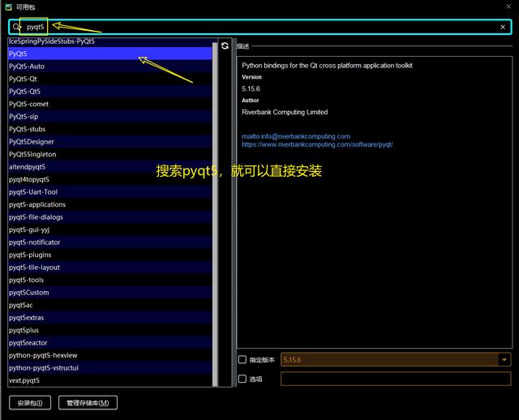
Task: Select the pyqt5-notificator package
Action: (x=110, y=242)
